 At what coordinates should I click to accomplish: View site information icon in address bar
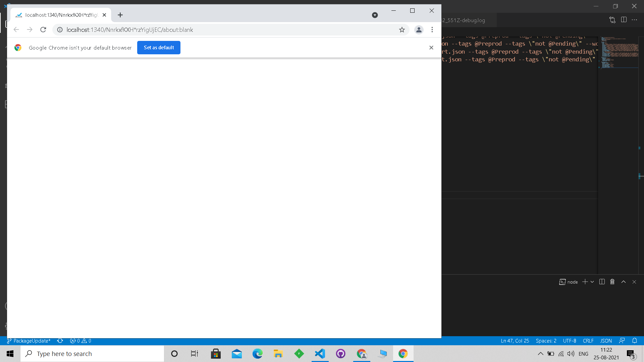point(60,30)
